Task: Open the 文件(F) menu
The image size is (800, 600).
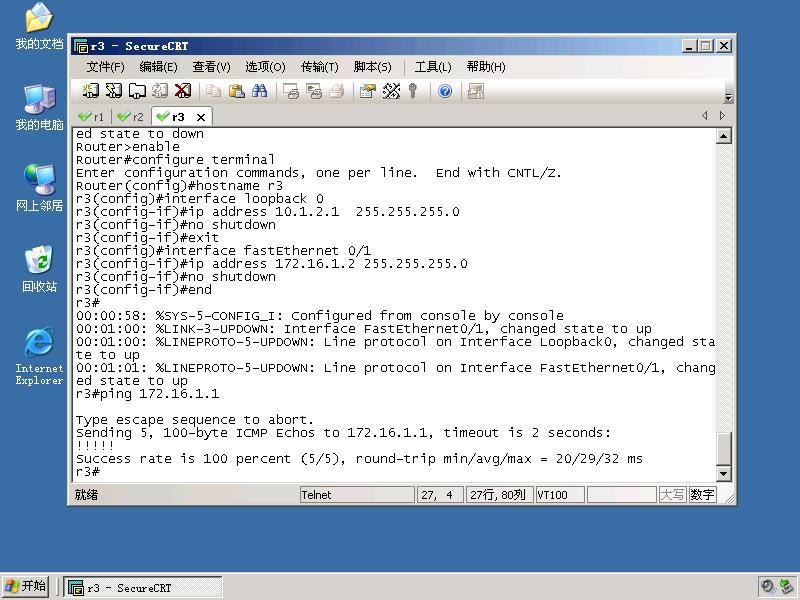Action: coord(106,67)
